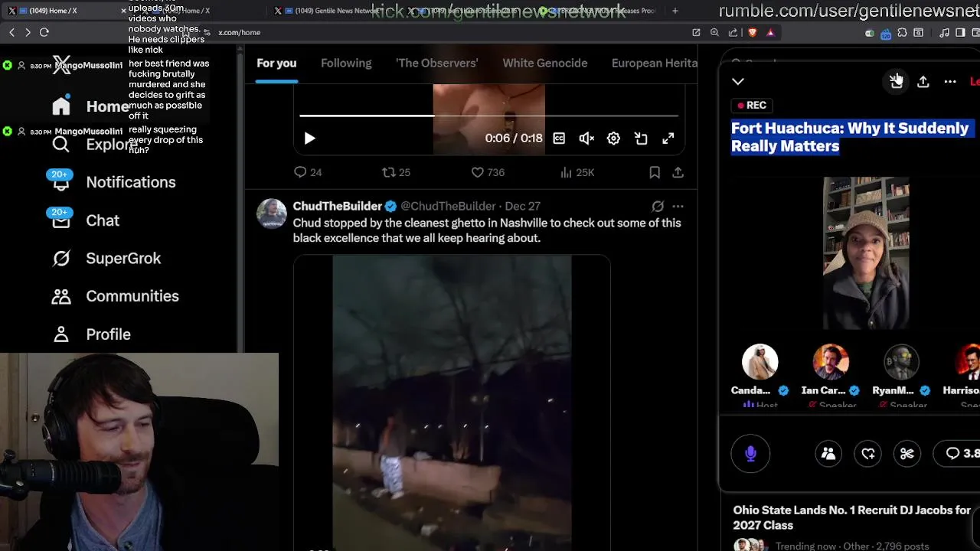Seek on the top video progress bar
Viewport: 980px width, 551px height.
(x=488, y=116)
